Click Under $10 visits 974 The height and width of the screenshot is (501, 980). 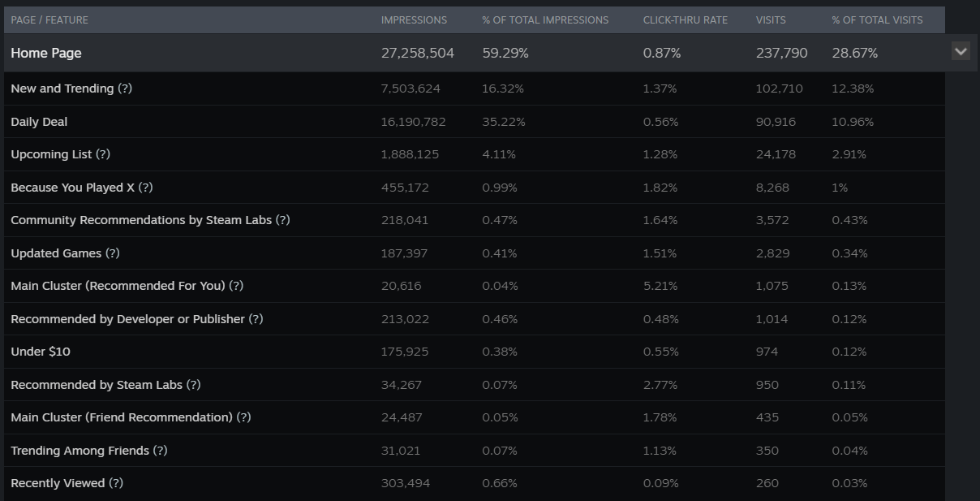(767, 352)
